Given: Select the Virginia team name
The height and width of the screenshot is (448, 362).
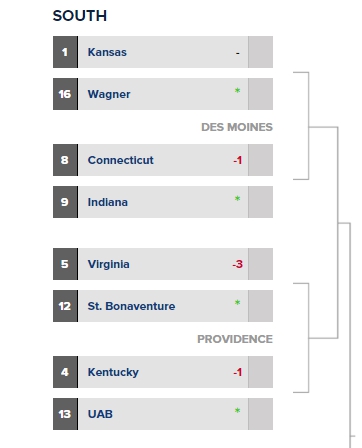Looking at the screenshot, I should click(108, 264).
